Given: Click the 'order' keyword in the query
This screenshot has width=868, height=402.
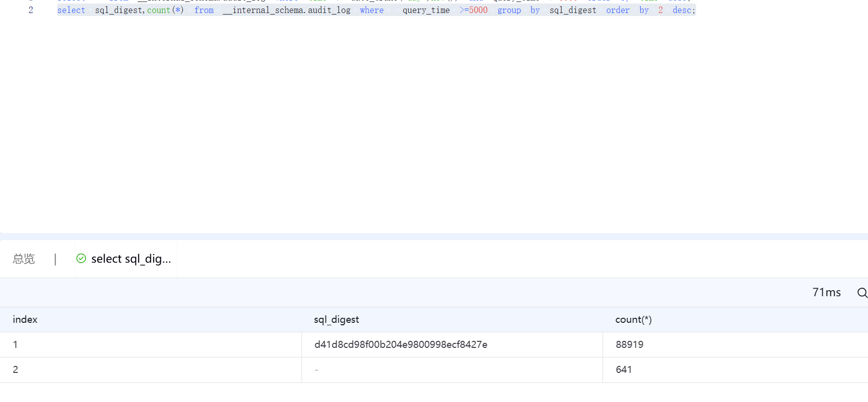Looking at the screenshot, I should [618, 10].
